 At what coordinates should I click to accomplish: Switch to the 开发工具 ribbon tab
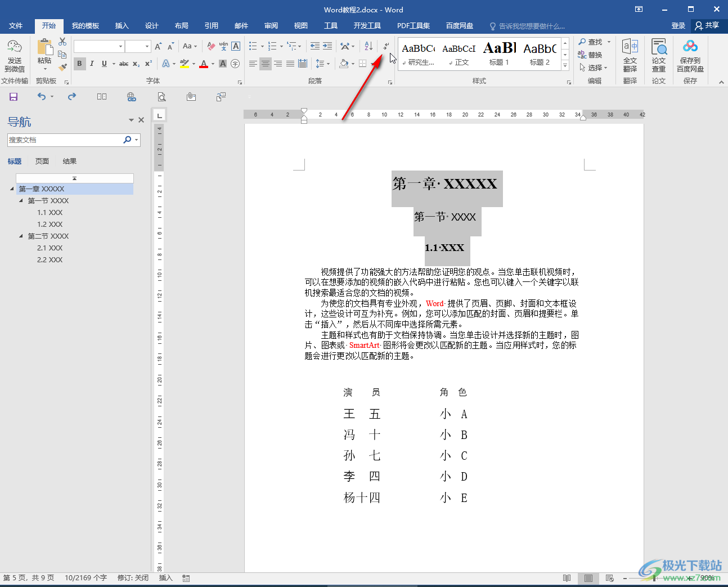click(367, 26)
